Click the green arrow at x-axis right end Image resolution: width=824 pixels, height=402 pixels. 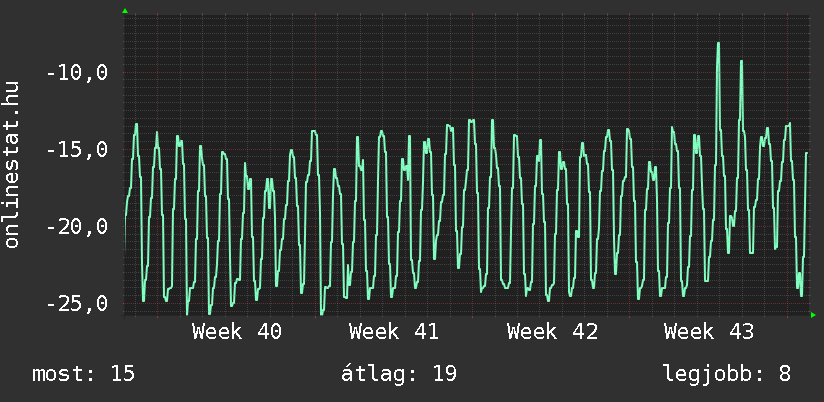coord(813,315)
